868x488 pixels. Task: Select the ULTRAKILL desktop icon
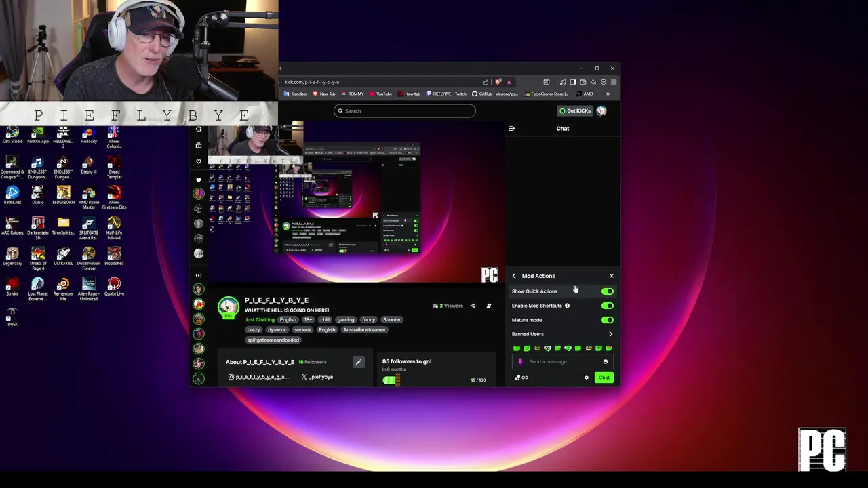tap(63, 257)
